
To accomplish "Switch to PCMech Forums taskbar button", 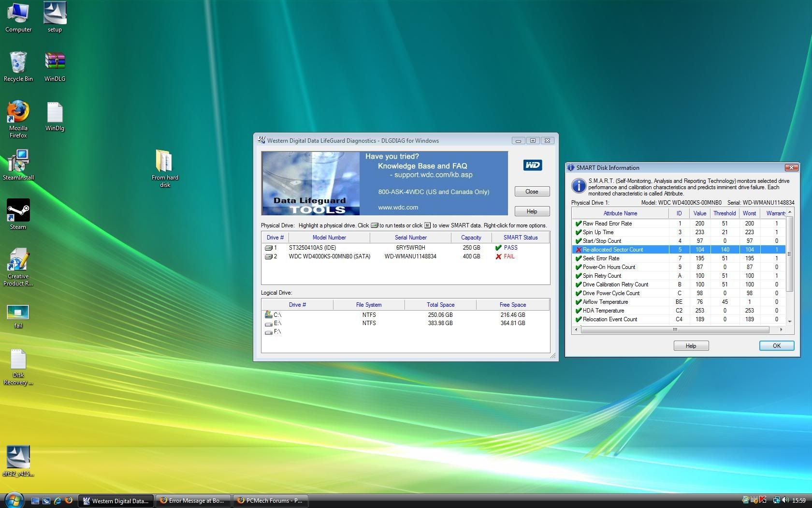I will (270, 501).
